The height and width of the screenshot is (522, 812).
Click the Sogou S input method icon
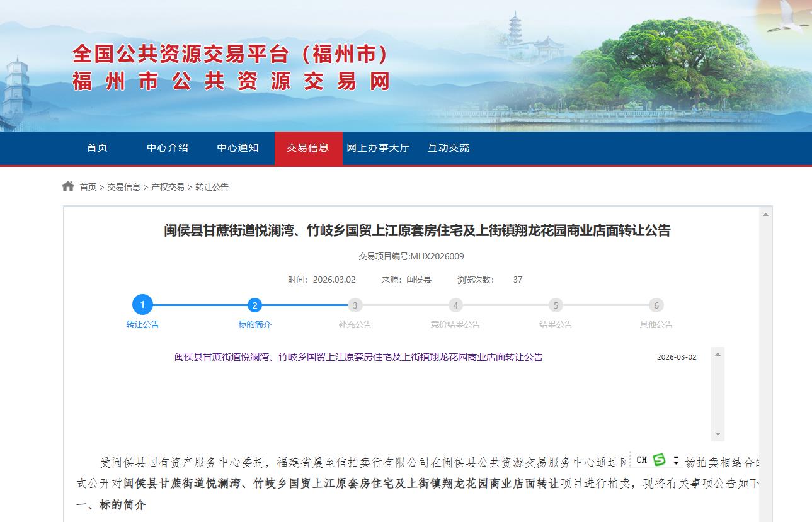(x=659, y=460)
